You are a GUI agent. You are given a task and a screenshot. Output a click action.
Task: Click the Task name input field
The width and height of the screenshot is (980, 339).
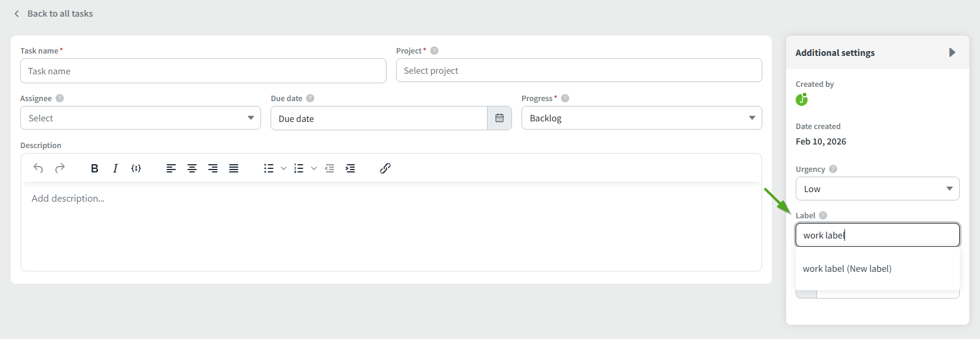coord(203,71)
